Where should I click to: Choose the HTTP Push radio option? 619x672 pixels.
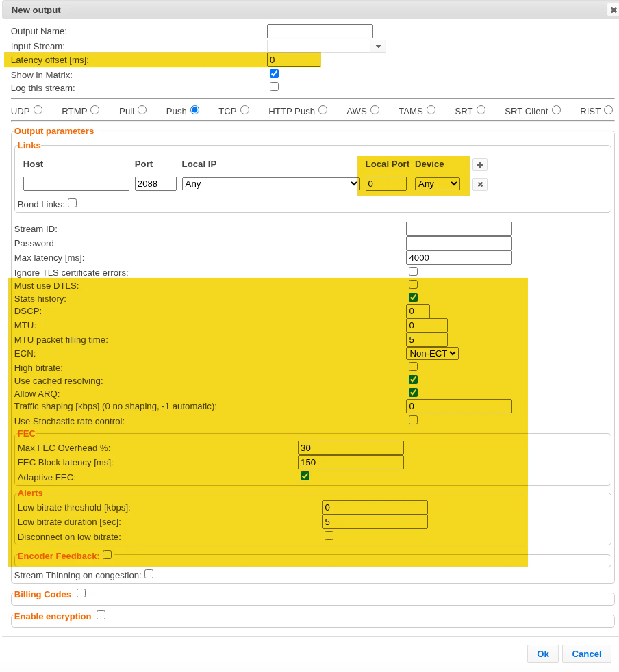click(323, 110)
